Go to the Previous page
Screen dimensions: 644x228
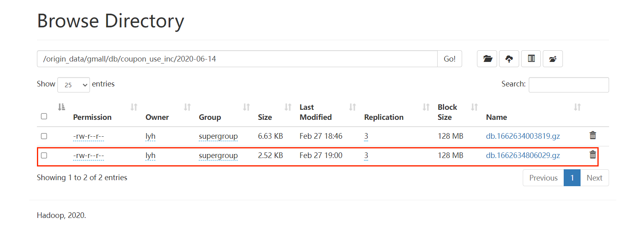pyautogui.click(x=543, y=178)
